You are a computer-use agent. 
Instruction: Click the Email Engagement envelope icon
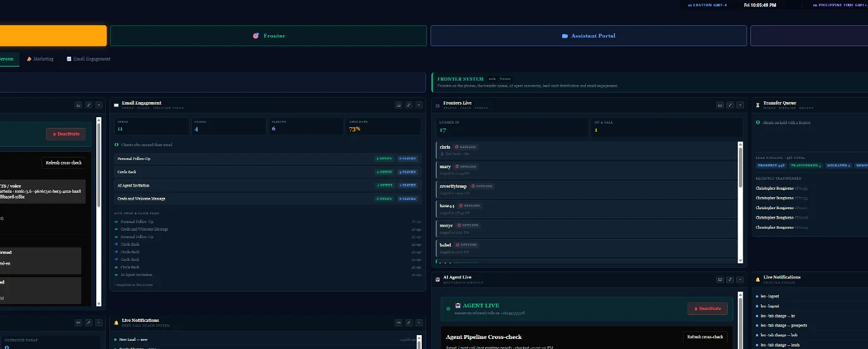pos(116,105)
